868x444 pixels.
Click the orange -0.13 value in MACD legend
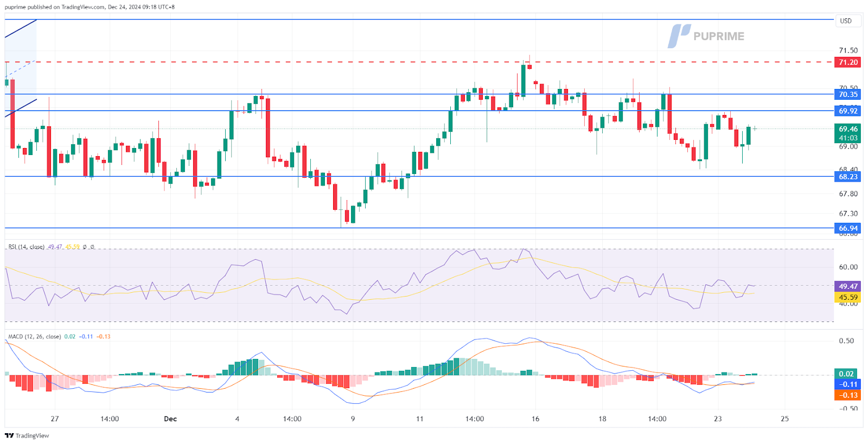[104, 337]
